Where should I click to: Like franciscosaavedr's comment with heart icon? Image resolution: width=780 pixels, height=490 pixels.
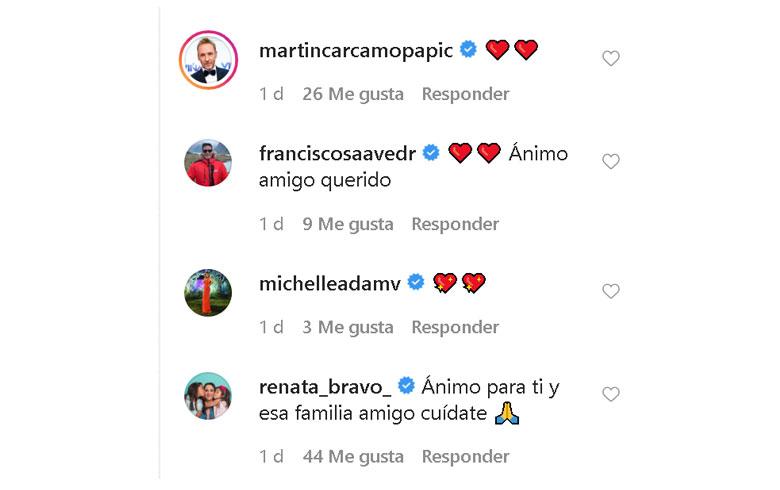610,162
